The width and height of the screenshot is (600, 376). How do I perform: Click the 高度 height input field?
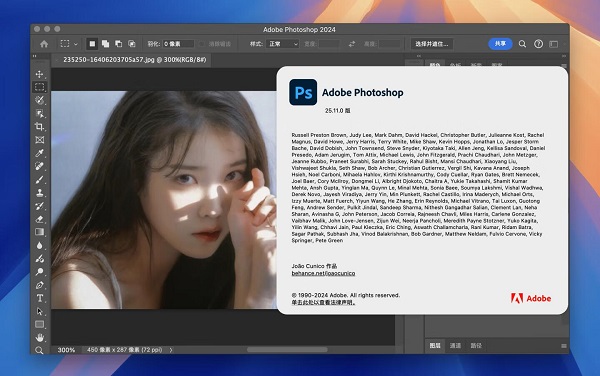tap(389, 44)
